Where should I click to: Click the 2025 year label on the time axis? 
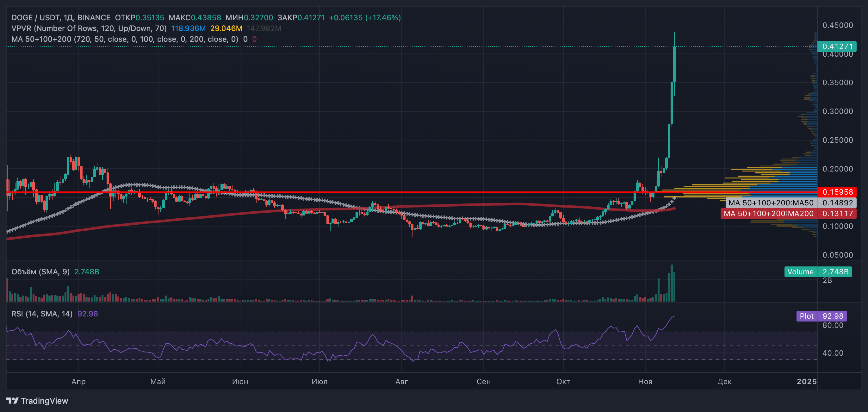pyautogui.click(x=807, y=382)
